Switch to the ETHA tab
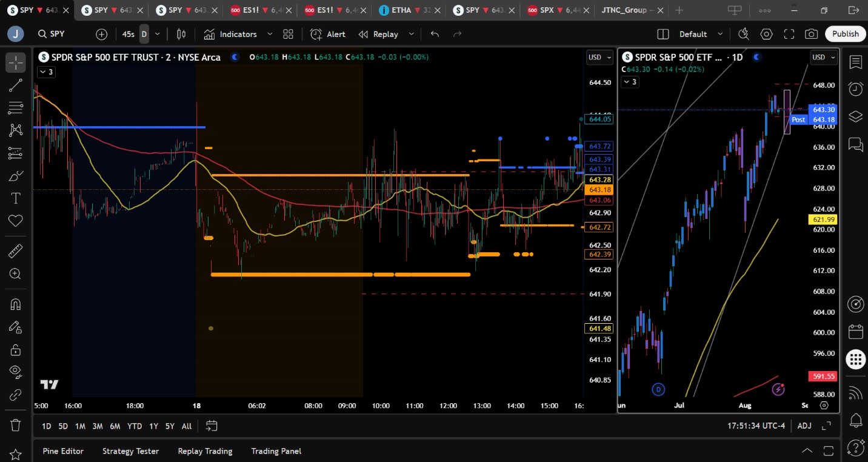 tap(405, 10)
